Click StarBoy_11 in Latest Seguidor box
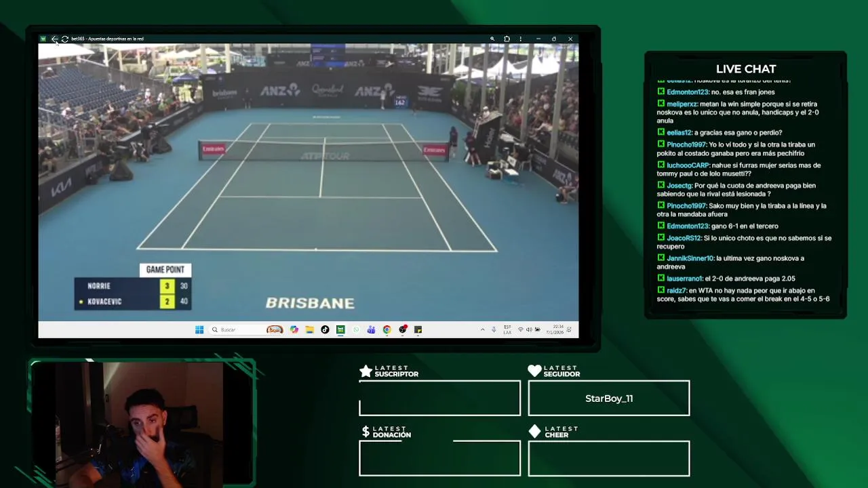 (609, 399)
